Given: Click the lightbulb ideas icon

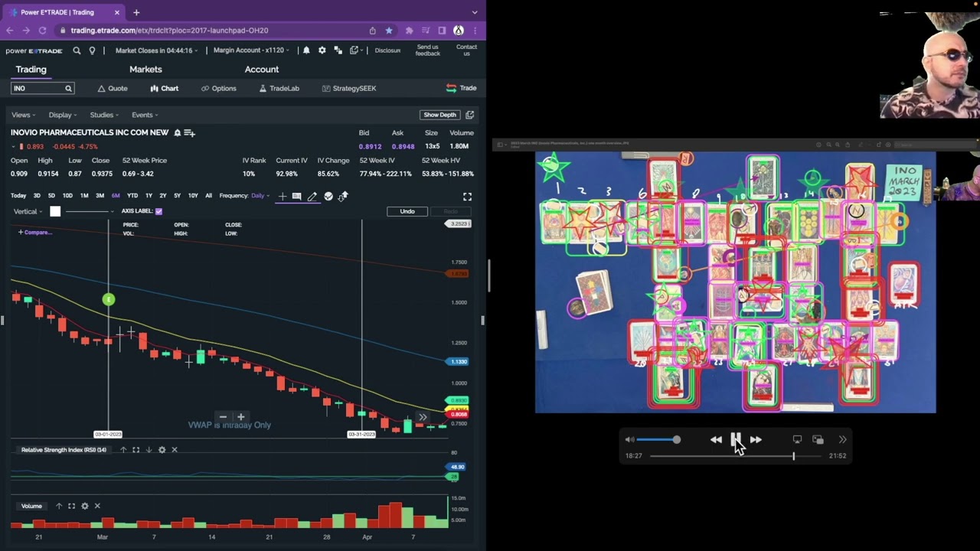Looking at the screenshot, I should pyautogui.click(x=92, y=51).
